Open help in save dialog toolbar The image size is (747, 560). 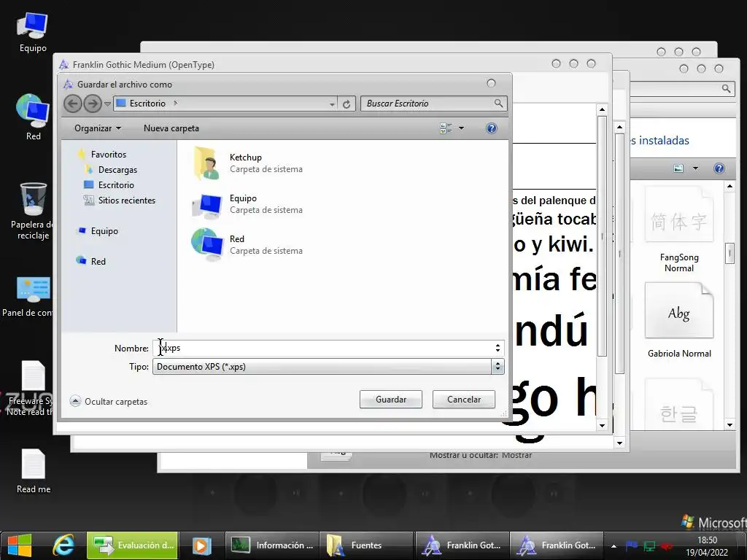click(x=492, y=128)
